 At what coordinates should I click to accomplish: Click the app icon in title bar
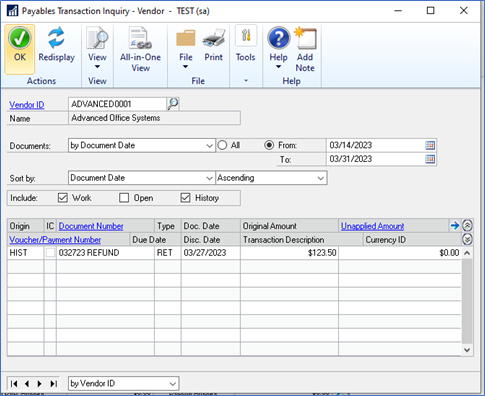(12, 11)
